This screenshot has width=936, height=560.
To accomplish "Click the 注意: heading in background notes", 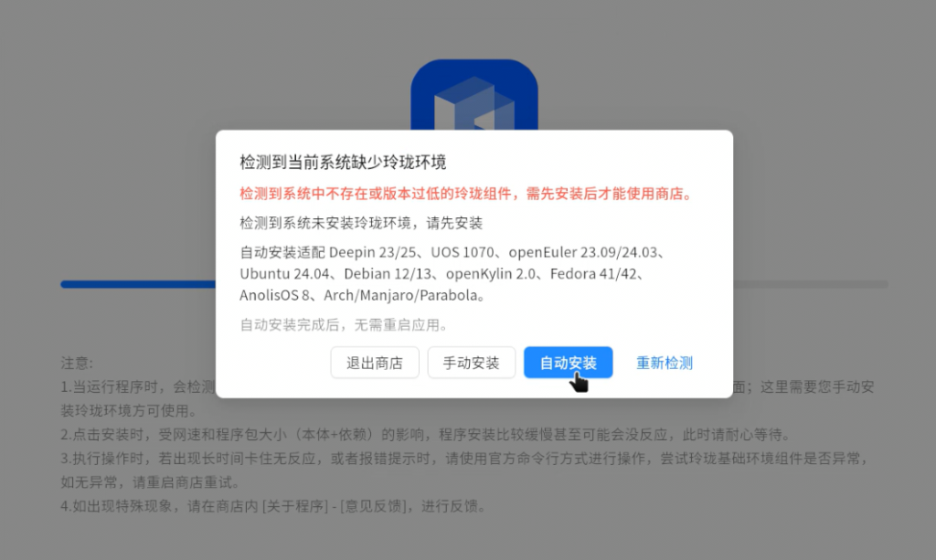I will tap(77, 364).
